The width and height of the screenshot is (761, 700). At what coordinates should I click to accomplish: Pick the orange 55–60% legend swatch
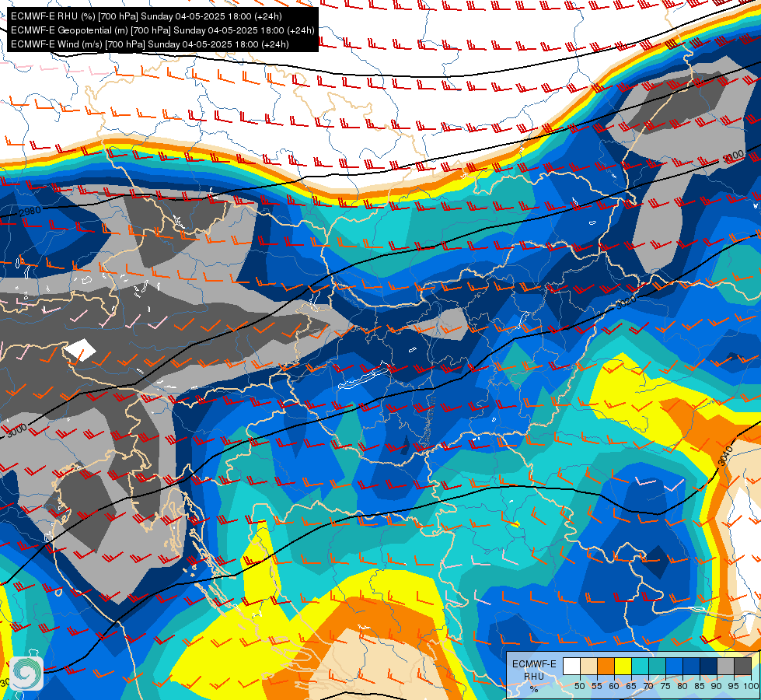(x=606, y=666)
